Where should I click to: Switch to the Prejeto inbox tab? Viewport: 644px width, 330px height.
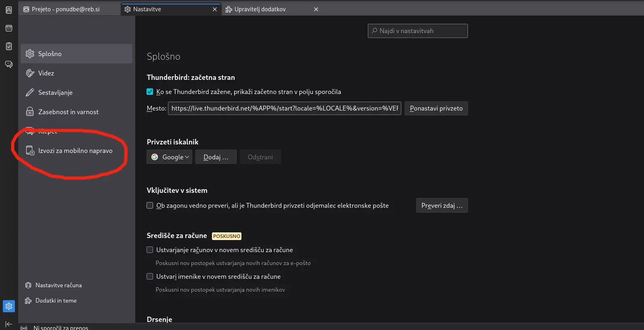pos(65,9)
